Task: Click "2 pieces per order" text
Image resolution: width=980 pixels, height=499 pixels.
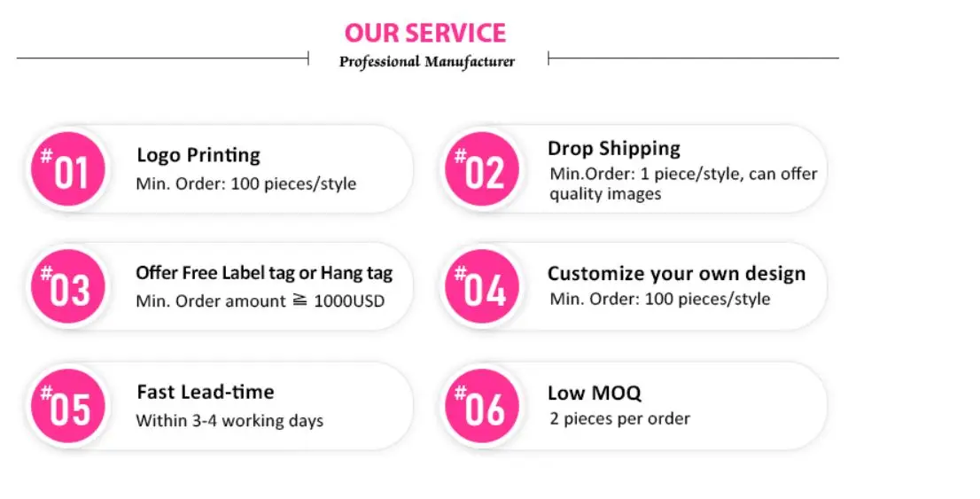Action: [x=618, y=418]
